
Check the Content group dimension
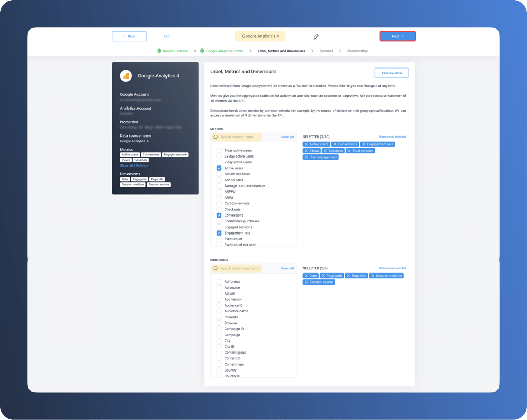point(219,353)
